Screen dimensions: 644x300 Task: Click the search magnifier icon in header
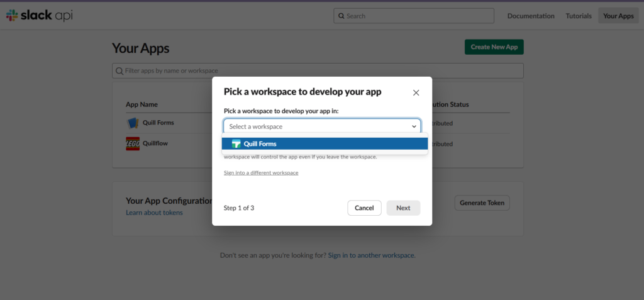(341, 16)
